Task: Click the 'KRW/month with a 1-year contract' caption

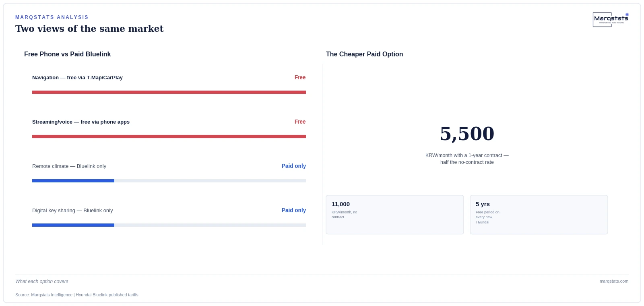Action: [x=467, y=159]
